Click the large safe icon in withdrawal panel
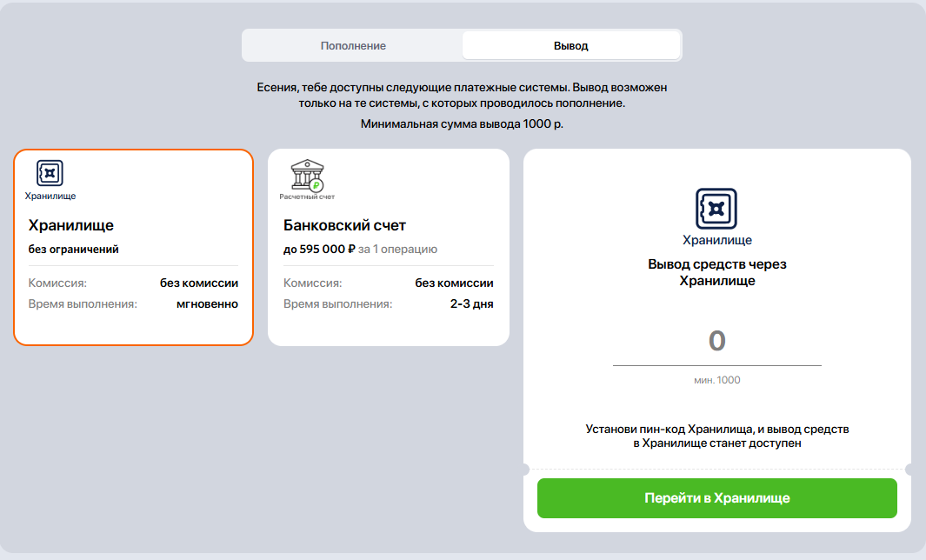This screenshot has width=926, height=560. 716,210
